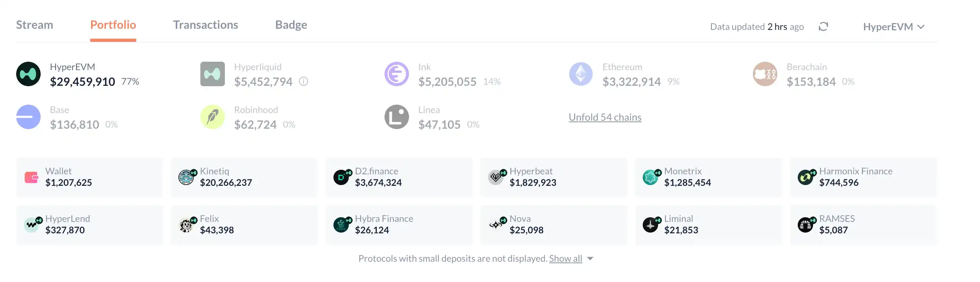Click the Base chain icon

click(28, 117)
